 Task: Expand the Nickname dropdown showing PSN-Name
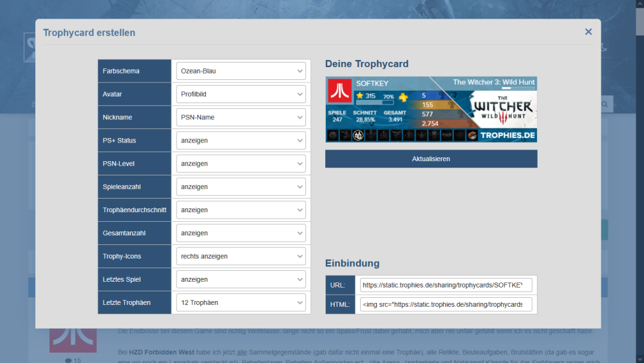click(x=241, y=117)
